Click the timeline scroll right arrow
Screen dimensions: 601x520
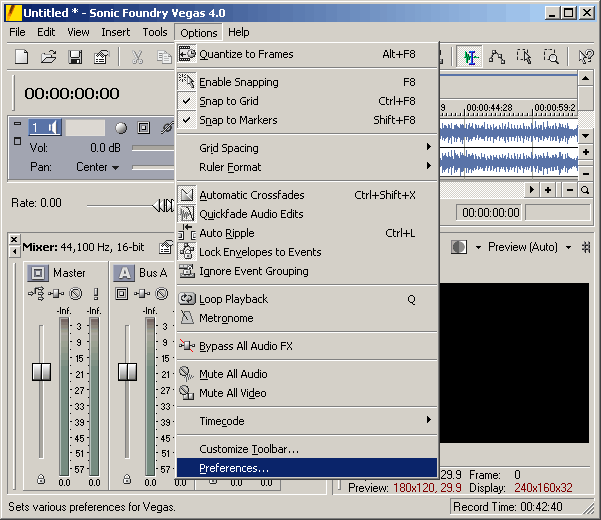[532, 190]
